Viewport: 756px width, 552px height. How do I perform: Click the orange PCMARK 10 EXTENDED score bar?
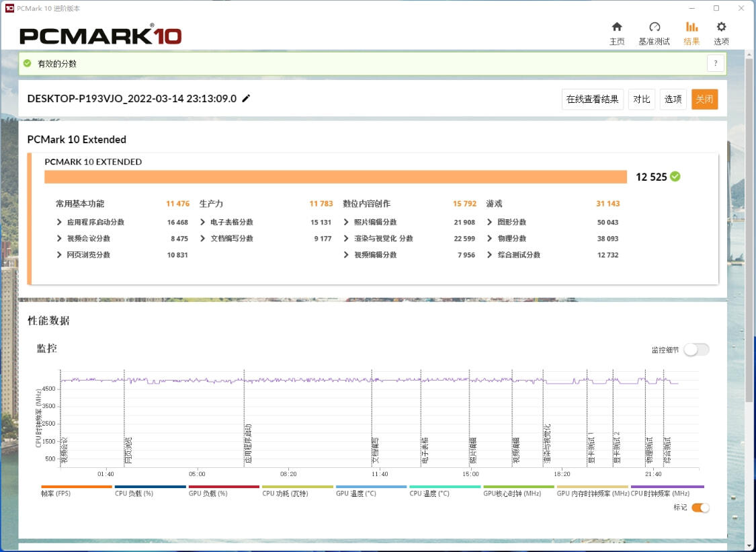click(335, 177)
